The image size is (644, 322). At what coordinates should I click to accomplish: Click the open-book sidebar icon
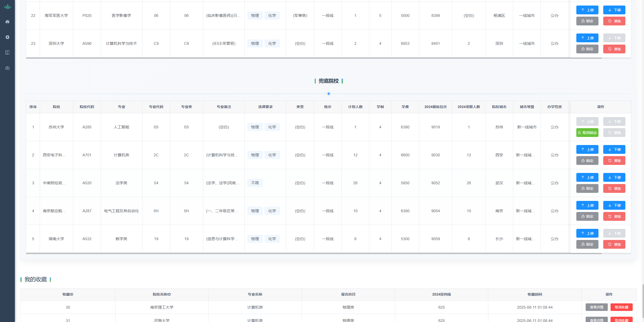coord(7,52)
